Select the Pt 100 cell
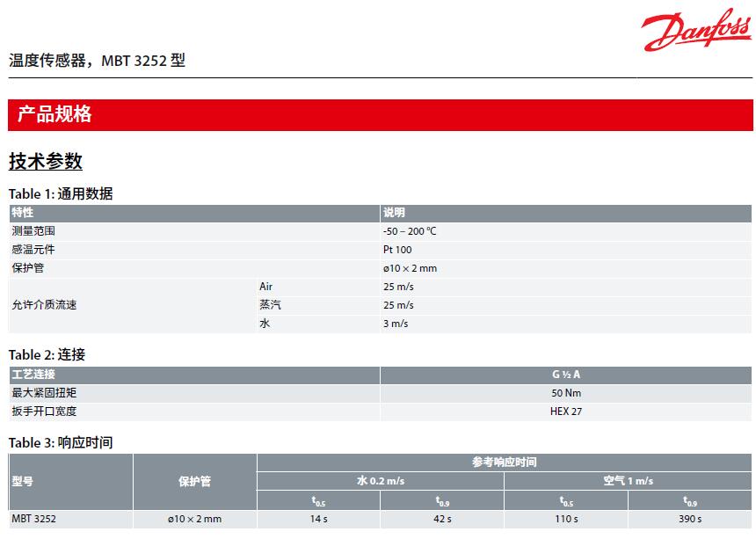The image size is (756, 539). 397,250
